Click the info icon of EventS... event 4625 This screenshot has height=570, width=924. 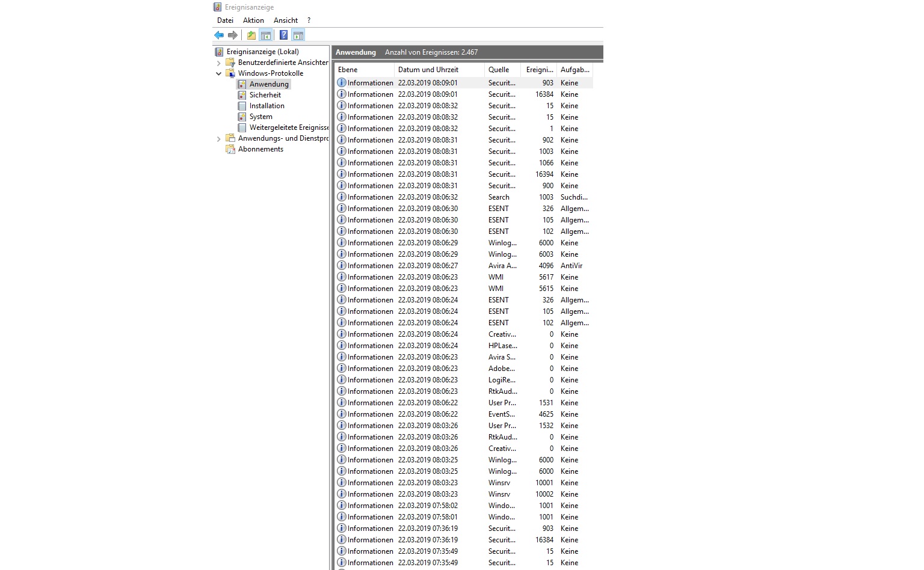point(342,414)
